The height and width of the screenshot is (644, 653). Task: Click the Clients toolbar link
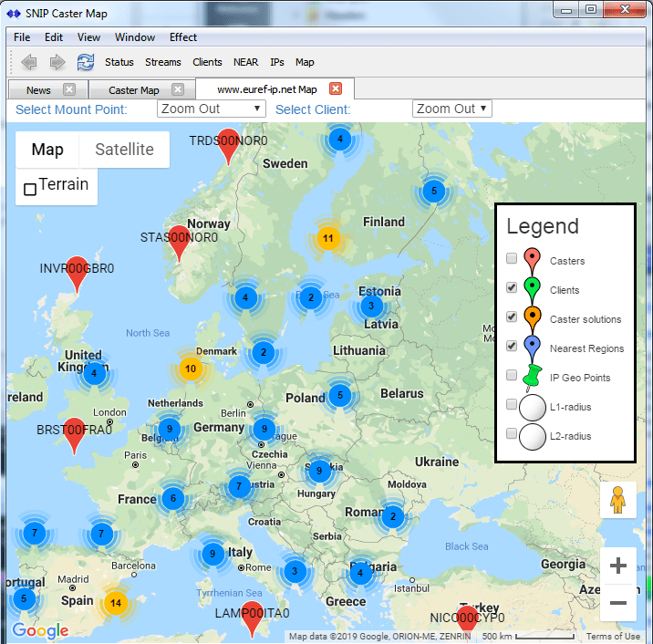tap(207, 62)
